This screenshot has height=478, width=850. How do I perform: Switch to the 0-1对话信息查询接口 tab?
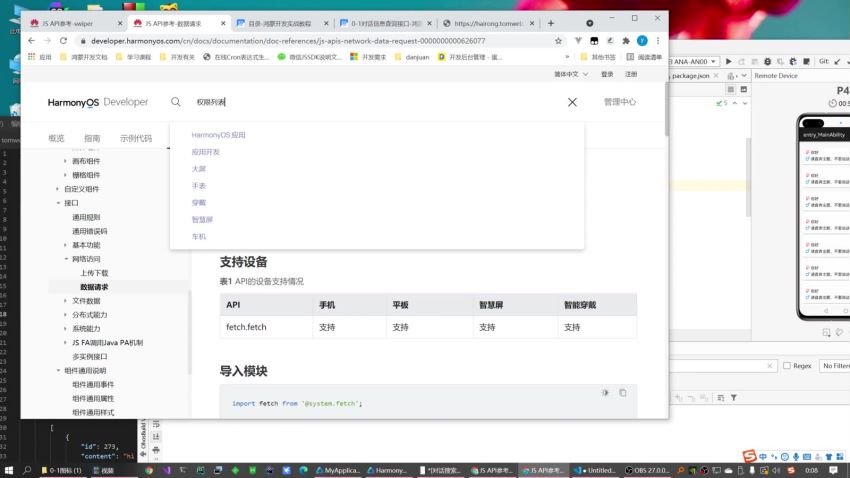coord(384,23)
